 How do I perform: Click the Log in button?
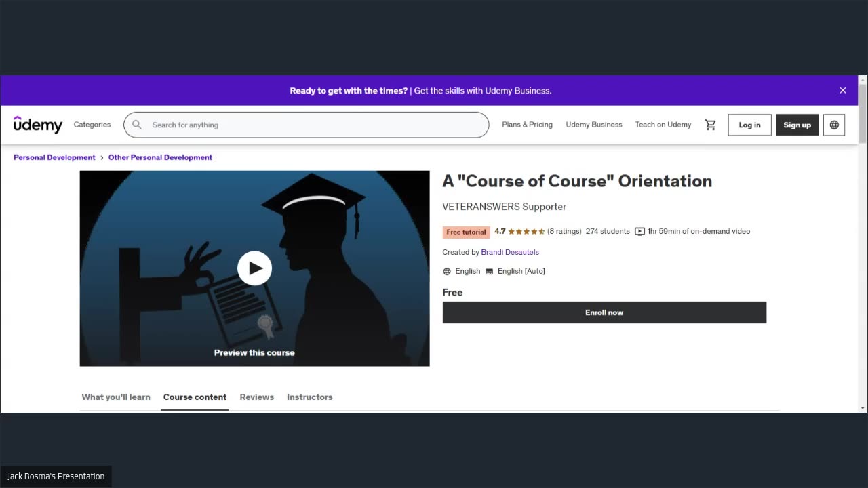pos(749,125)
